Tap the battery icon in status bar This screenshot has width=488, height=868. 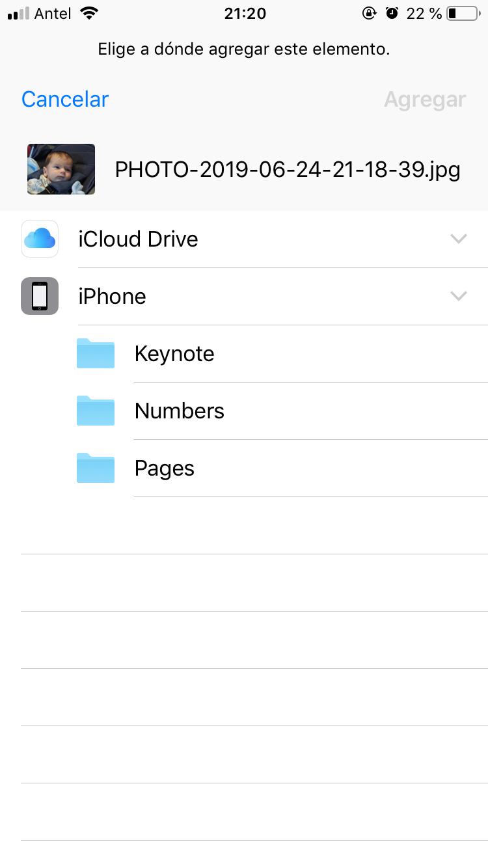tap(463, 13)
